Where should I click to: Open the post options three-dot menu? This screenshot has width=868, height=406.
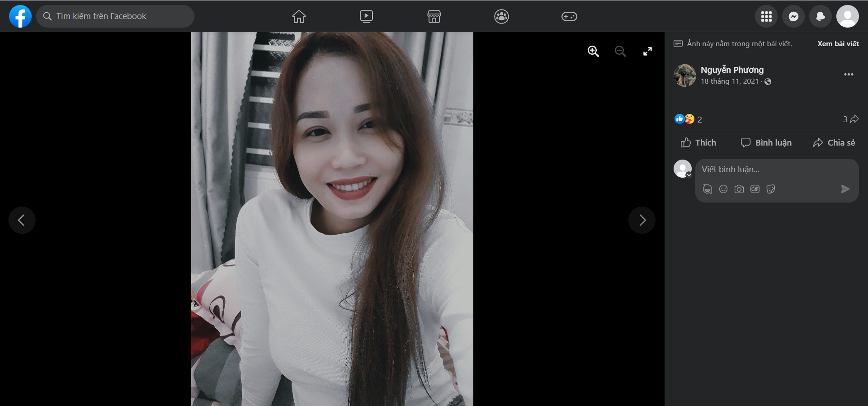click(849, 75)
